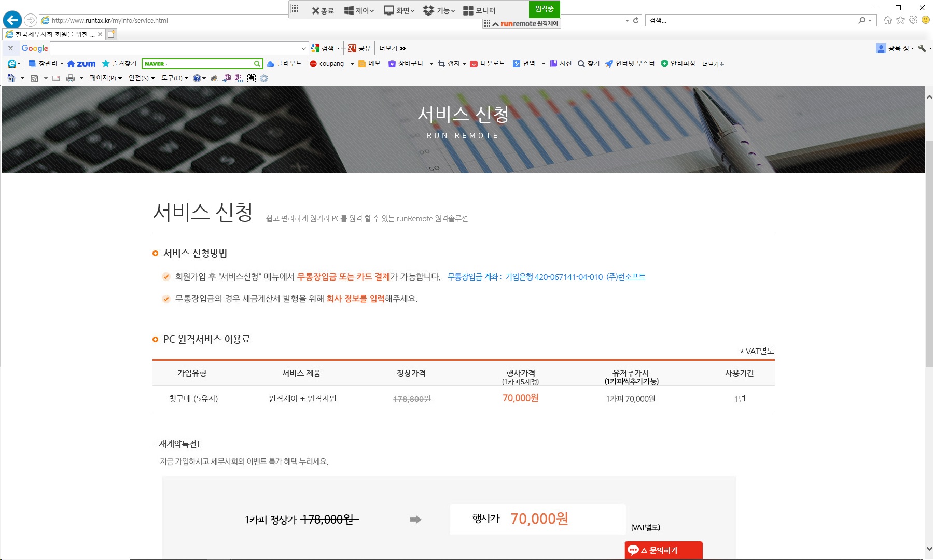Open the IE home icon at top right
The width and height of the screenshot is (933, 560).
[888, 20]
